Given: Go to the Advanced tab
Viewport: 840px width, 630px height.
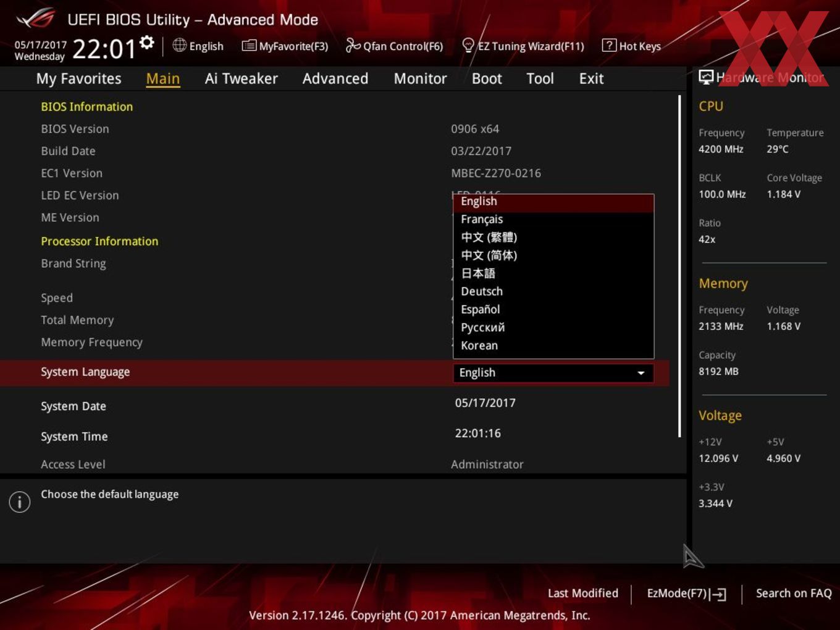Looking at the screenshot, I should point(335,79).
